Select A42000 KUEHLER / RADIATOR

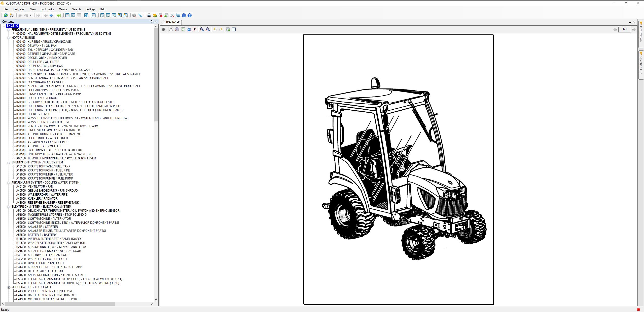(37, 199)
